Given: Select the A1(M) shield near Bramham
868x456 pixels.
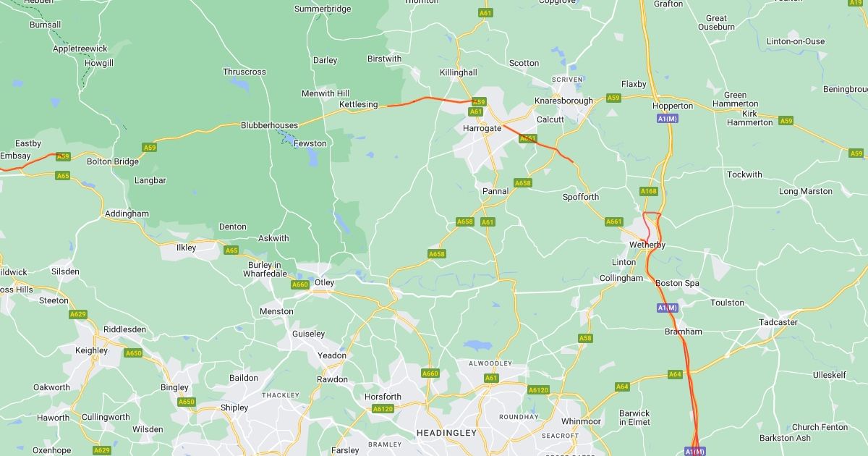Looking at the screenshot, I should 668,308.
